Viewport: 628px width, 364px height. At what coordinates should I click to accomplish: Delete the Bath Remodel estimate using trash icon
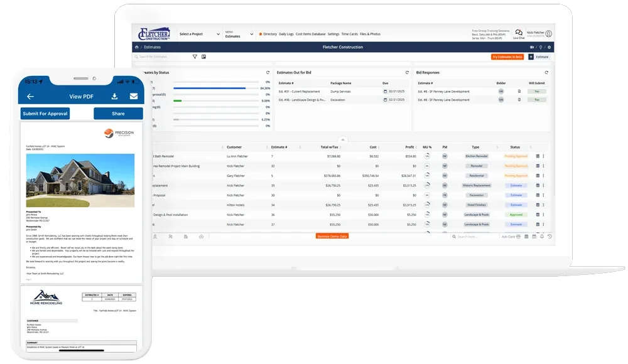point(539,156)
